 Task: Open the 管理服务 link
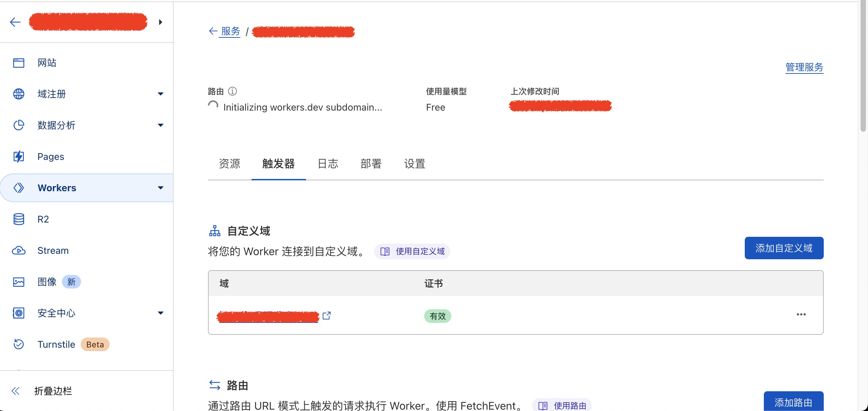(804, 67)
